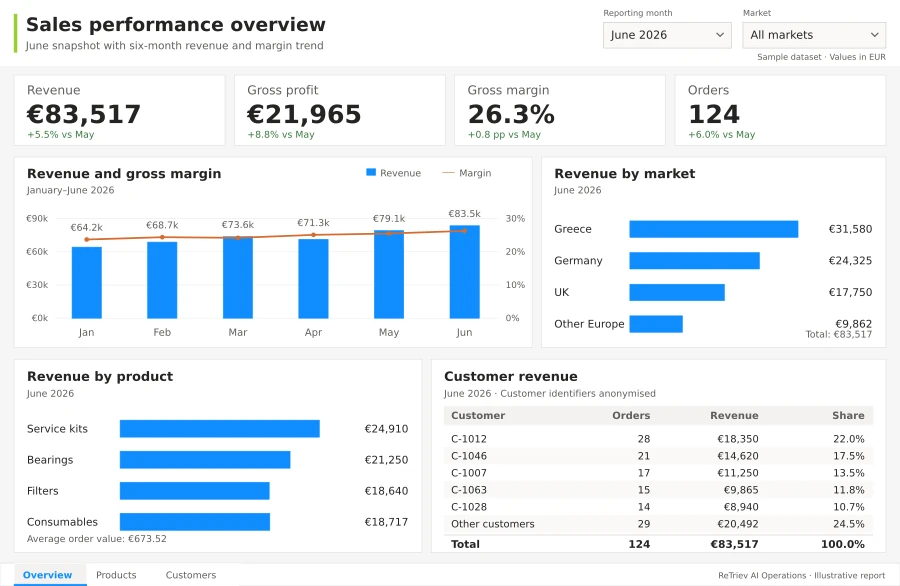Click the 'ReTriev AI Operations' footer text
This screenshot has height=586, width=900.
(x=762, y=575)
